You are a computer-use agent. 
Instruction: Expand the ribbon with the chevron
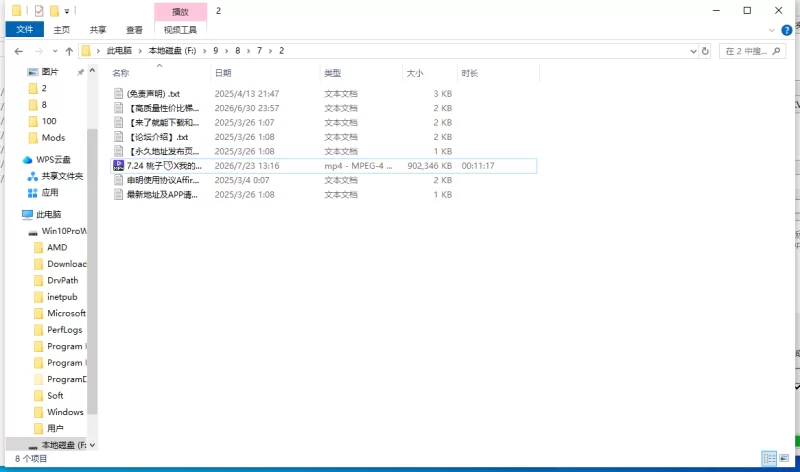click(x=771, y=30)
